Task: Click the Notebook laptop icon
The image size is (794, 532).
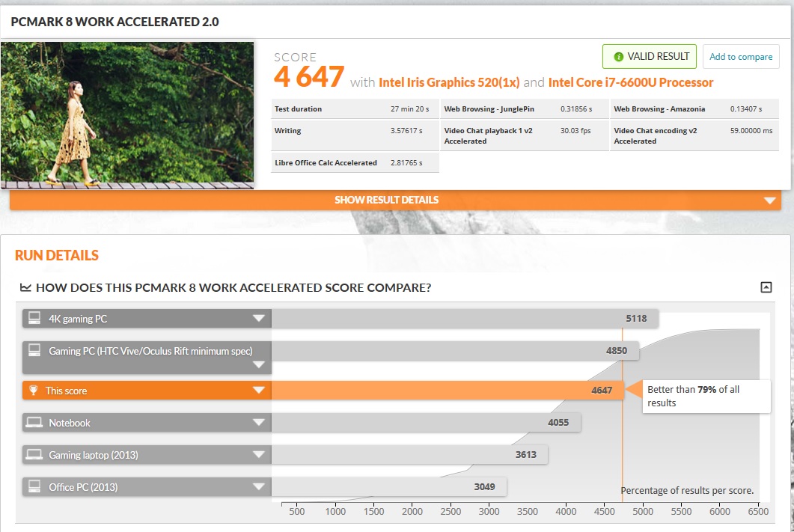Action: tap(34, 422)
